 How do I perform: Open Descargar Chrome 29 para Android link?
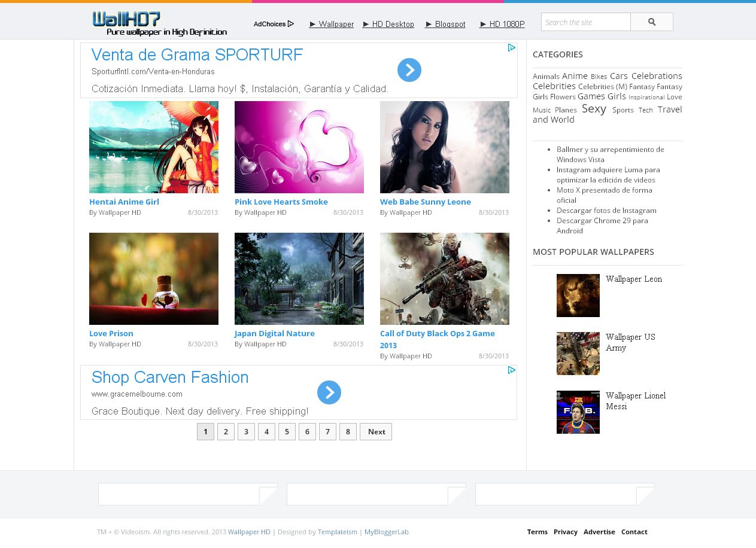coord(602,226)
